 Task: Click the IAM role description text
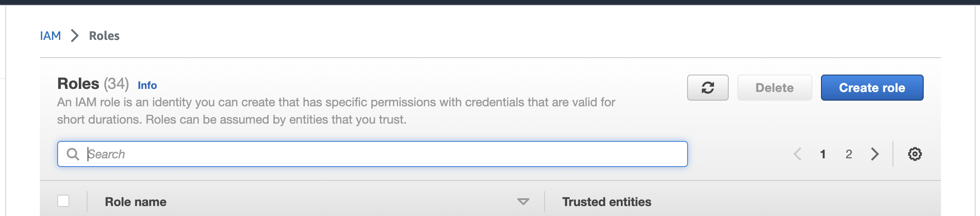tap(336, 111)
